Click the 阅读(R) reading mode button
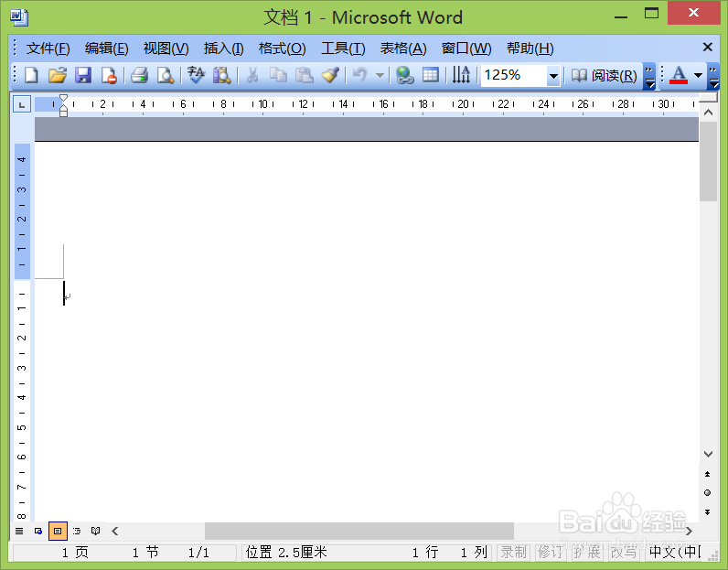The width and height of the screenshot is (728, 570). coord(604,75)
